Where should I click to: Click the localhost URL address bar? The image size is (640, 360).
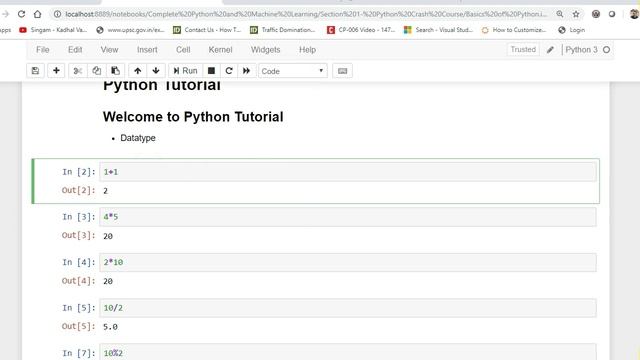click(x=306, y=14)
